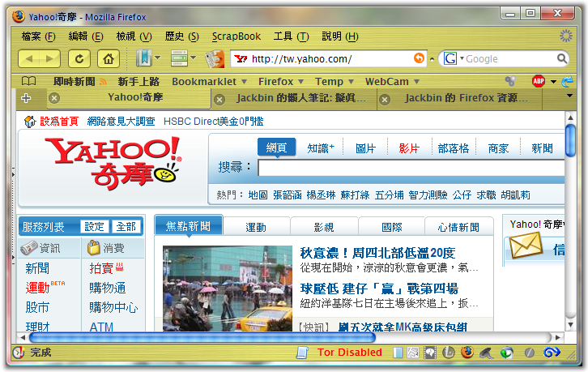This screenshot has height=372, width=588.
Task: Expand the WebCam bookmarks folder
Action: (392, 82)
